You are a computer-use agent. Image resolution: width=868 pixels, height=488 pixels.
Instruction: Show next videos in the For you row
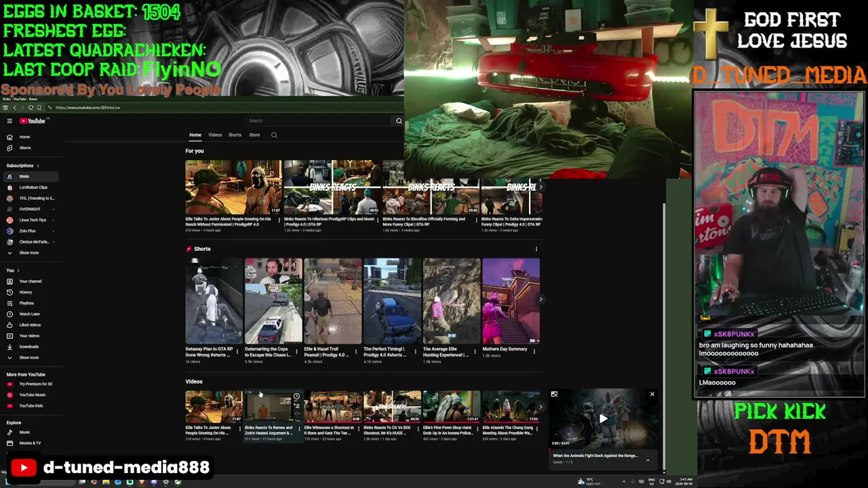pos(540,187)
